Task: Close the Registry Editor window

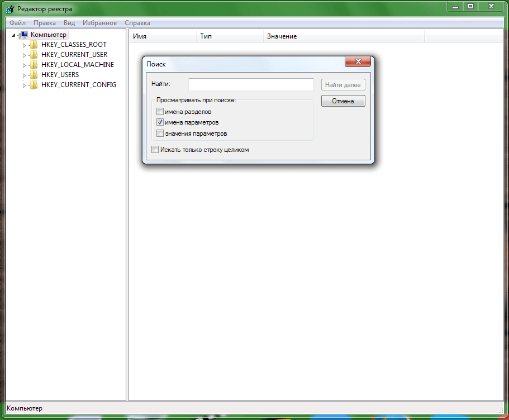Action: pyautogui.click(x=492, y=7)
